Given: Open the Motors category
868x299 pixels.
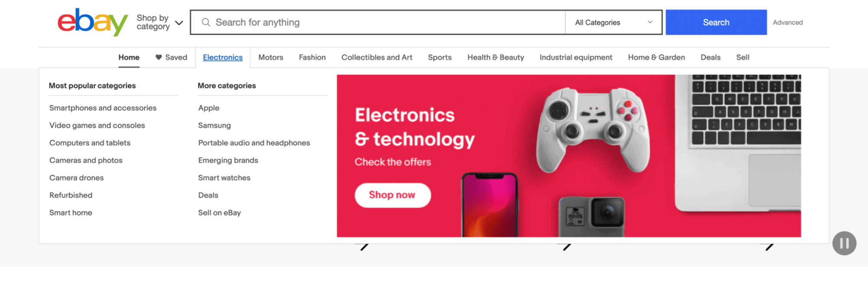Looking at the screenshot, I should coord(270,57).
